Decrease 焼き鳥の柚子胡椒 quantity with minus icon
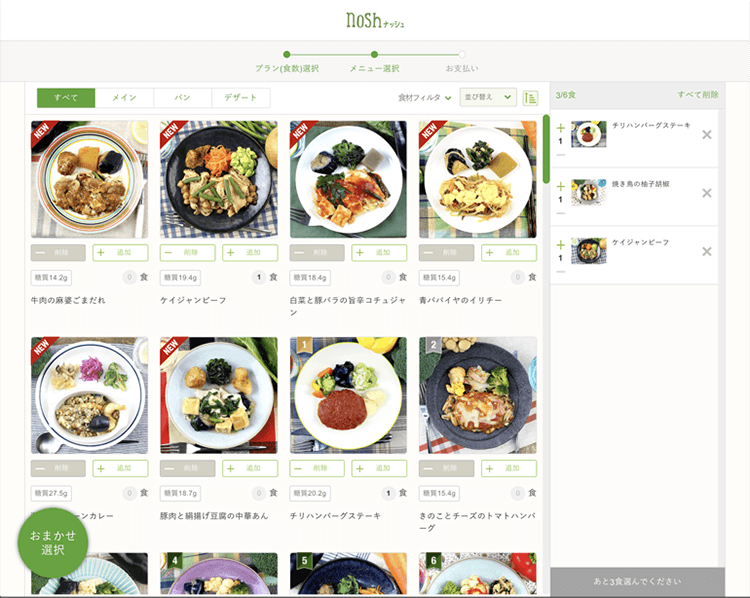Image resolution: width=750 pixels, height=598 pixels. point(561,213)
